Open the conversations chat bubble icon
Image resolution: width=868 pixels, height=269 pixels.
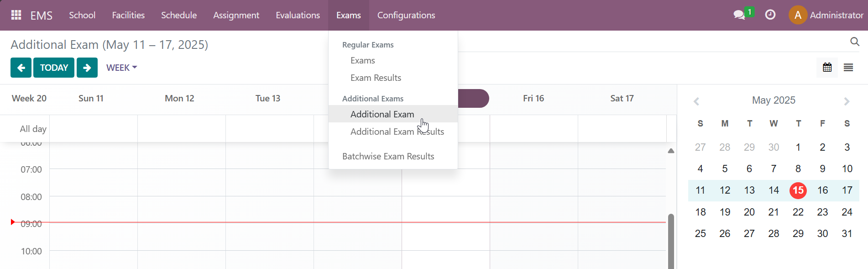pyautogui.click(x=739, y=15)
